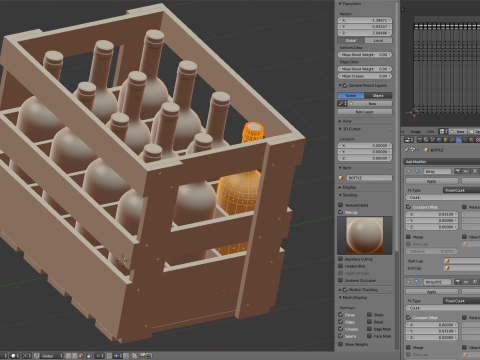This screenshot has height=360, width=480.
Task: Open the Material properties tab icon
Action: [x=471, y=140]
